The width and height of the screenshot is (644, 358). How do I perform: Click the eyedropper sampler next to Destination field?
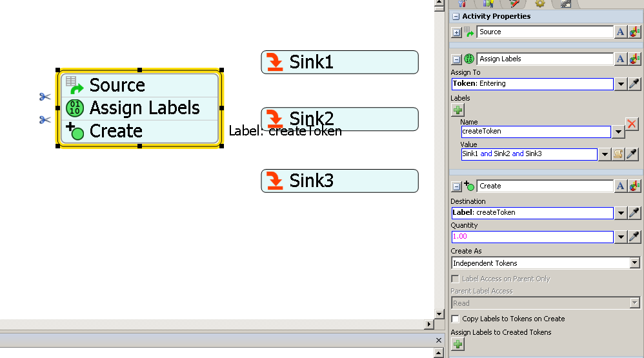633,213
